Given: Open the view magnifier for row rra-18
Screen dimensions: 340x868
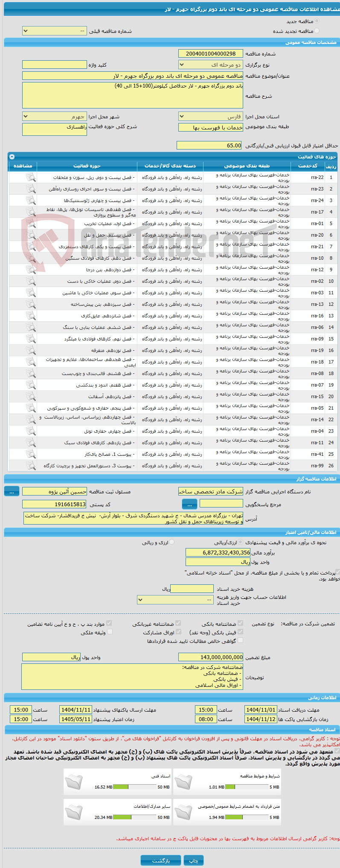Looking at the screenshot, I should 31,362.
